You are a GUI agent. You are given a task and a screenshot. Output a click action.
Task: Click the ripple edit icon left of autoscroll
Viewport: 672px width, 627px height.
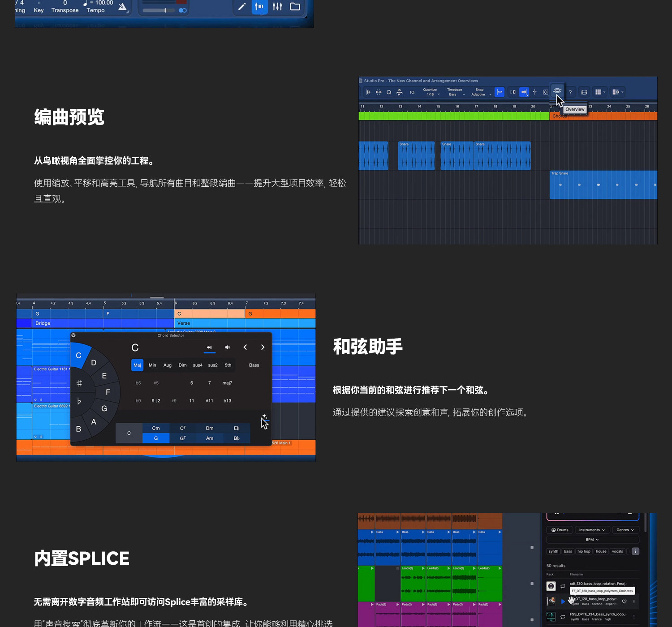[x=513, y=92]
